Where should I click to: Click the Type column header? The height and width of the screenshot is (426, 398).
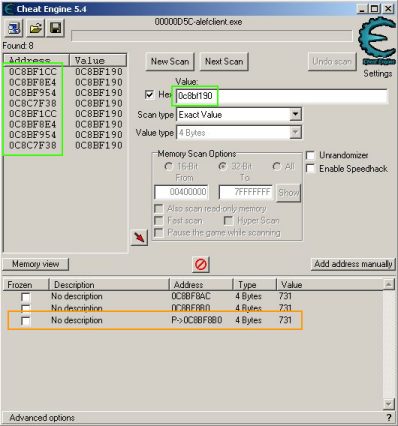[254, 285]
